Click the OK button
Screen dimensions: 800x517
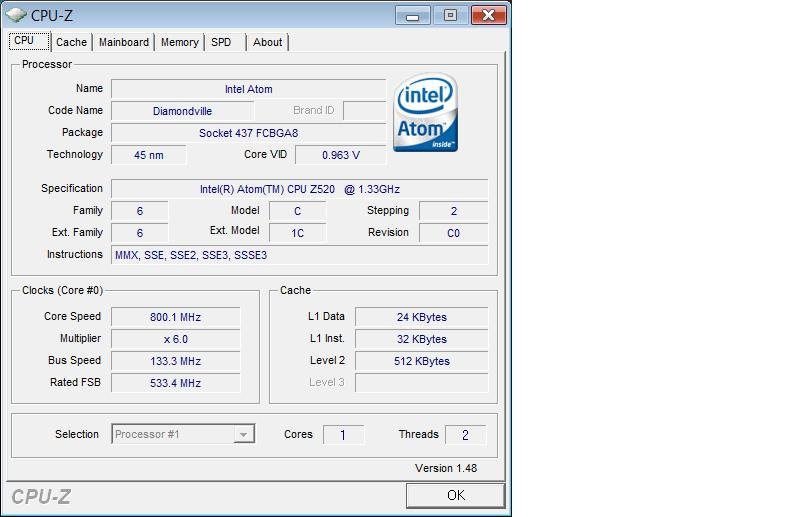(x=456, y=495)
